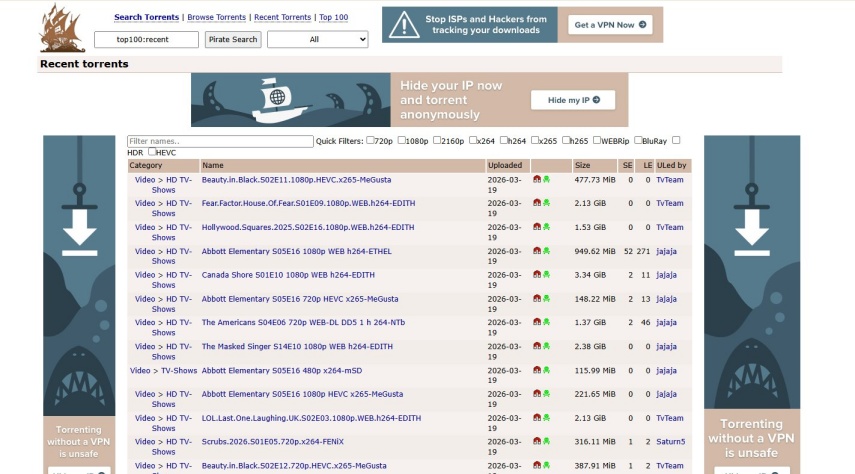The width and height of the screenshot is (855, 474).
Task: Click the 949.62 MiB size cell
Action: pos(594,251)
